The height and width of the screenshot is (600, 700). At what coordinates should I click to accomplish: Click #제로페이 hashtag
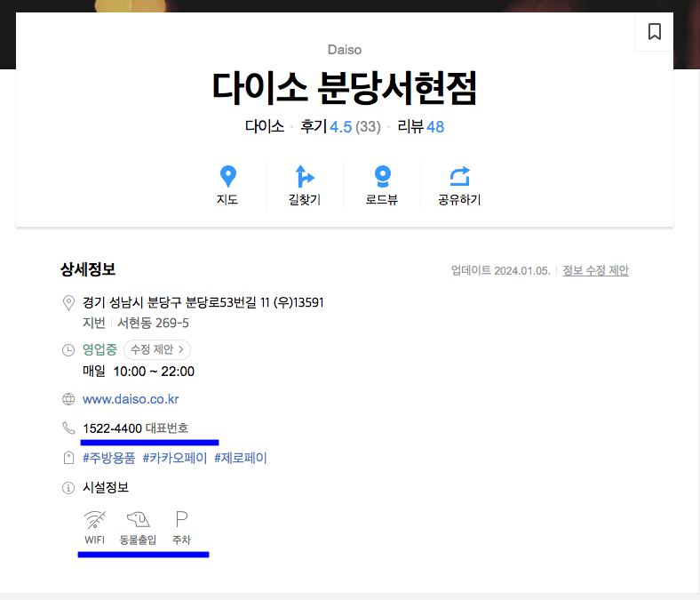pyautogui.click(x=241, y=458)
